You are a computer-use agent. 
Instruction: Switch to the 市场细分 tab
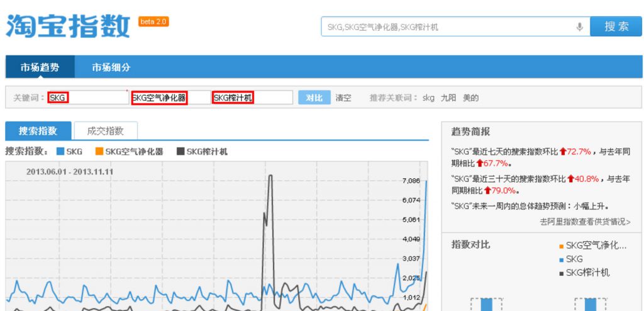[111, 67]
